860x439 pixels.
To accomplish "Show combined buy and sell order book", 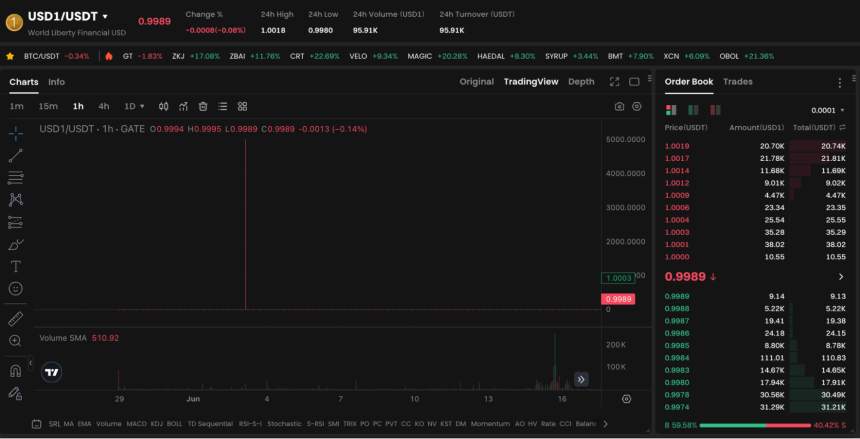I will tap(671, 110).
